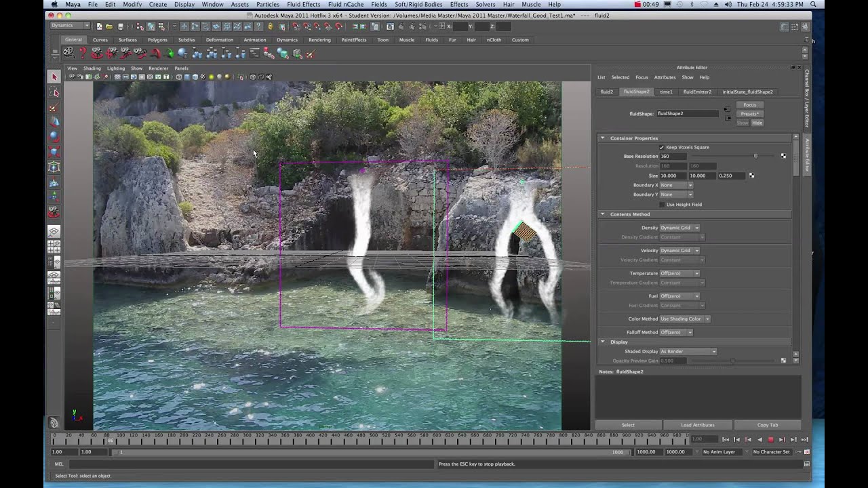Open Shaded Display dropdown

point(688,351)
